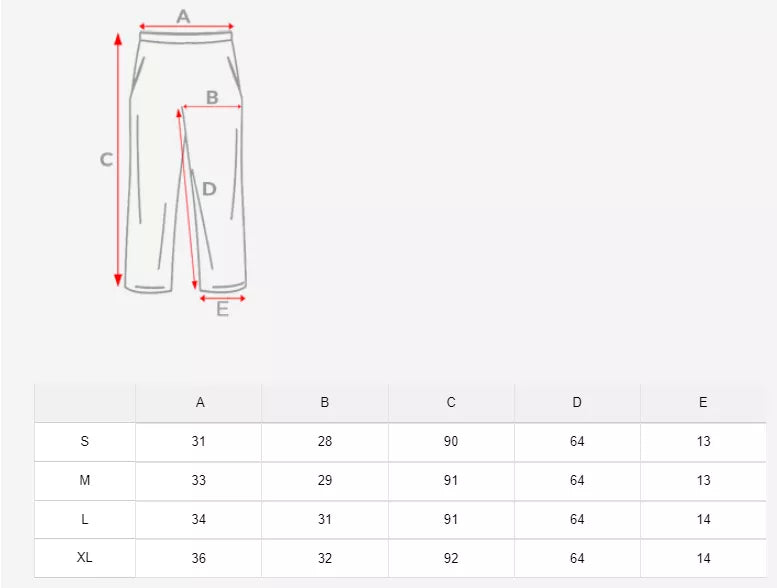Click the value 29 in row M
777x588 pixels.
click(325, 481)
